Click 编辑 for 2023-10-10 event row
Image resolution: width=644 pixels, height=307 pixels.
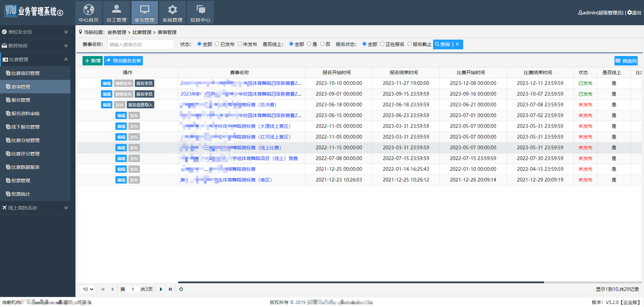[x=107, y=83]
